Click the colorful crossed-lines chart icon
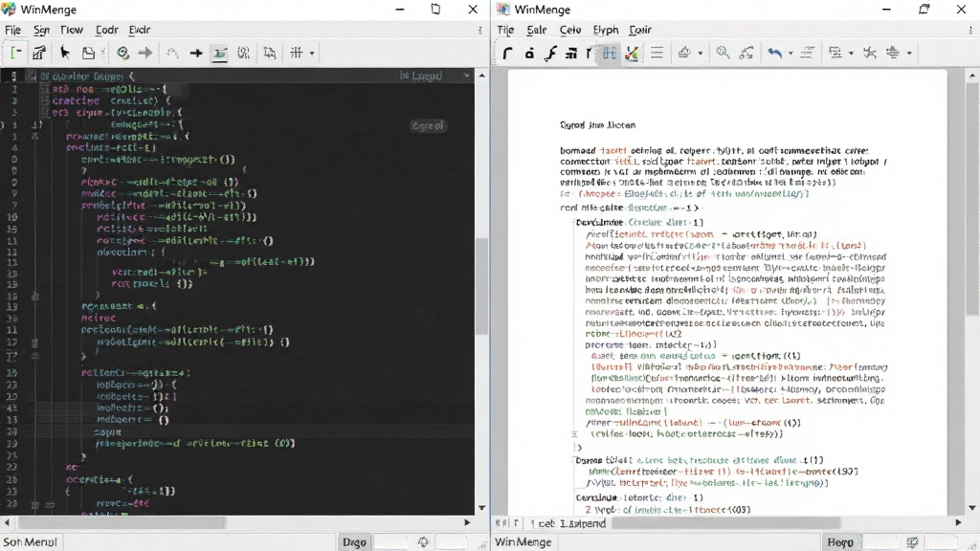The height and width of the screenshot is (551, 980). click(632, 54)
